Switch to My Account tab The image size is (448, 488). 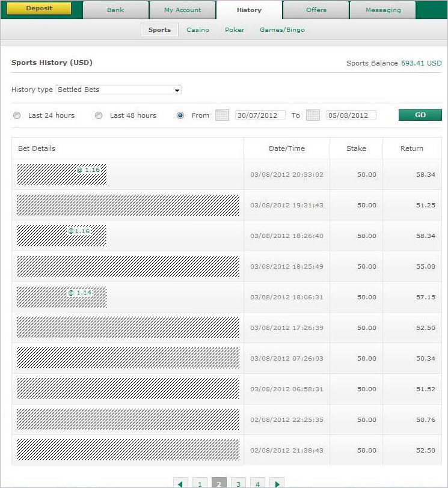[x=183, y=10]
